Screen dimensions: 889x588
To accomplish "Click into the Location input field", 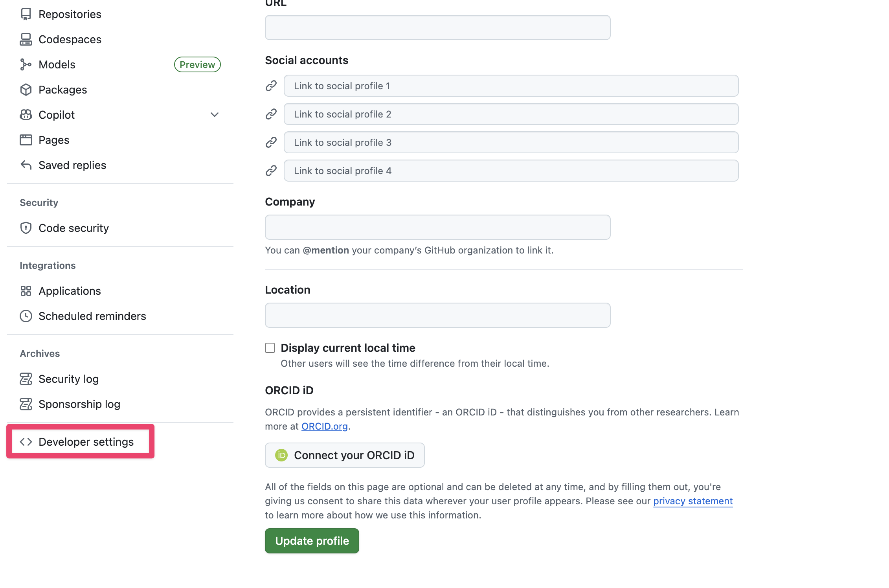I will point(438,315).
